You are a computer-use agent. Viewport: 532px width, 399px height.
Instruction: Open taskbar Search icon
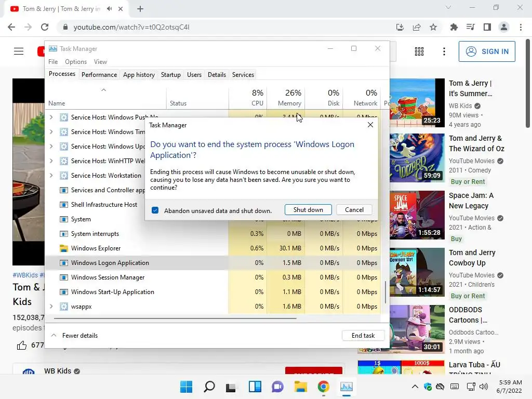pyautogui.click(x=209, y=387)
